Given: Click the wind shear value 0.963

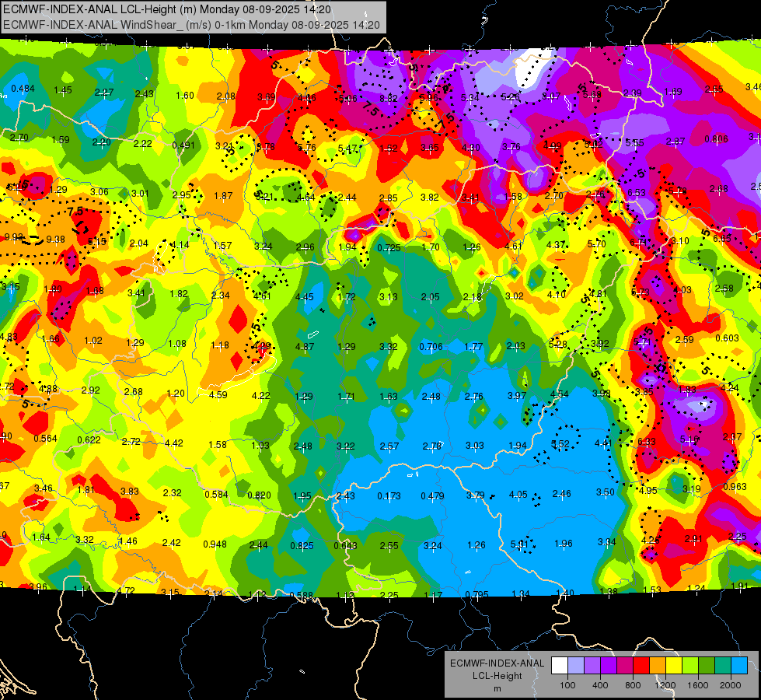Looking at the screenshot, I should 735,487.
